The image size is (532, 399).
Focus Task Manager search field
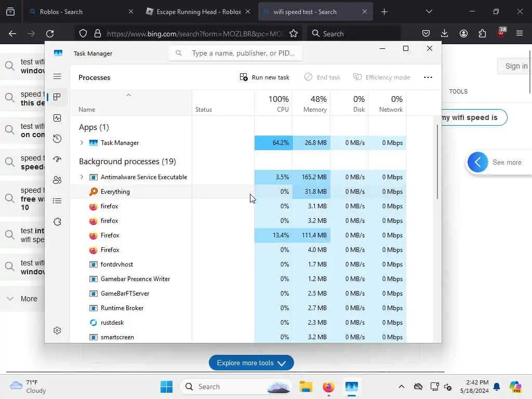(x=236, y=54)
